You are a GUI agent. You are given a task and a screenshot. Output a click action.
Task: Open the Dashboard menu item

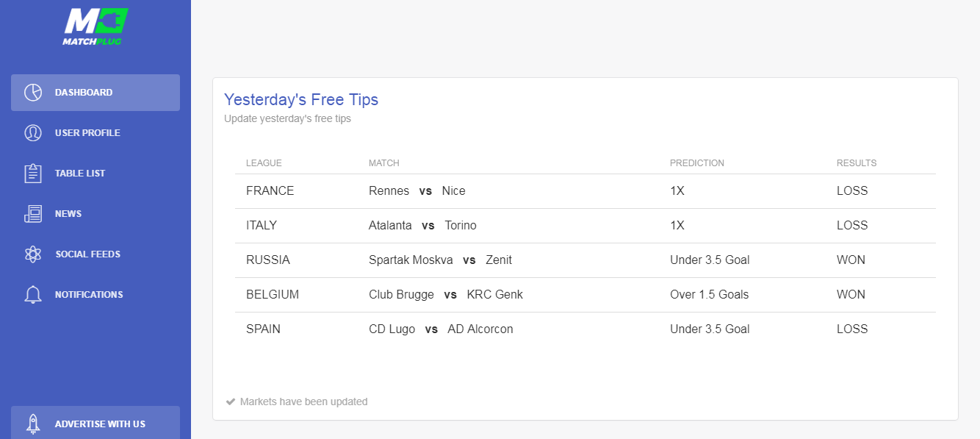click(84, 93)
